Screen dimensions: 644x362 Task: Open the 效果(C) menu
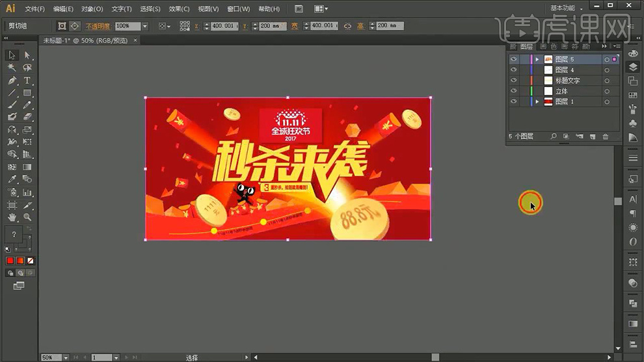(179, 8)
